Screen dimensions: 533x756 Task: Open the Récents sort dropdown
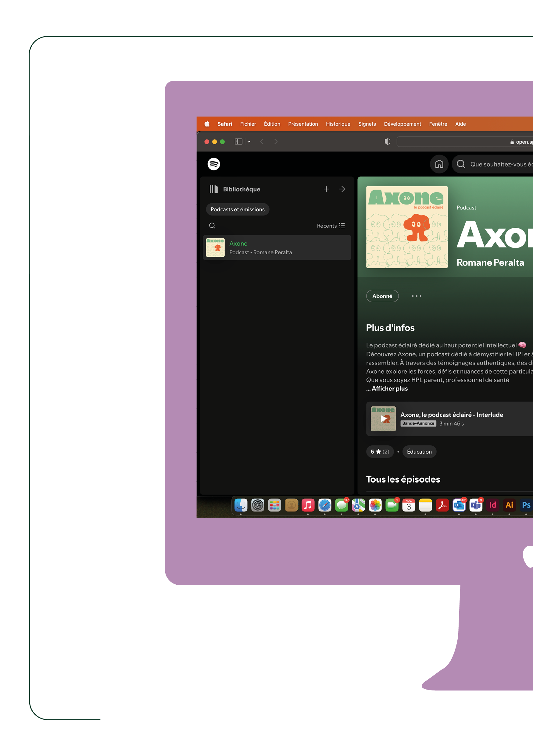pos(331,226)
